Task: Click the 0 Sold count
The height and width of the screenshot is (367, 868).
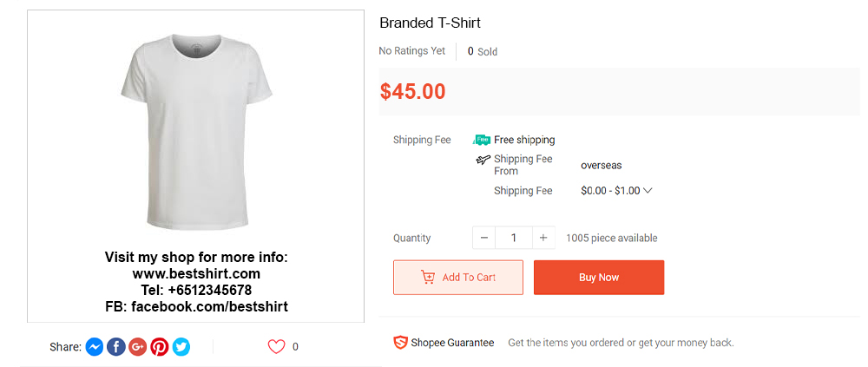Action: point(483,51)
